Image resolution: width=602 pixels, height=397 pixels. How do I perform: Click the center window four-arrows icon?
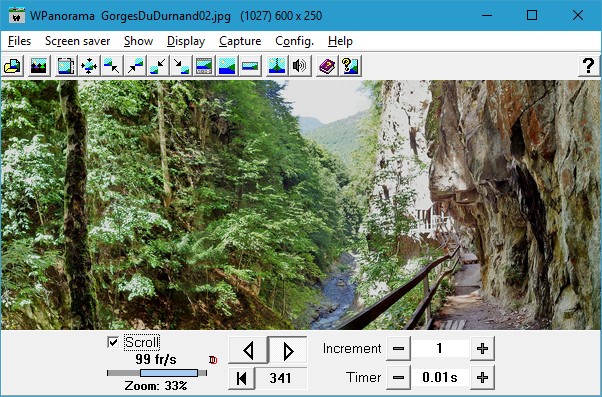[89, 66]
